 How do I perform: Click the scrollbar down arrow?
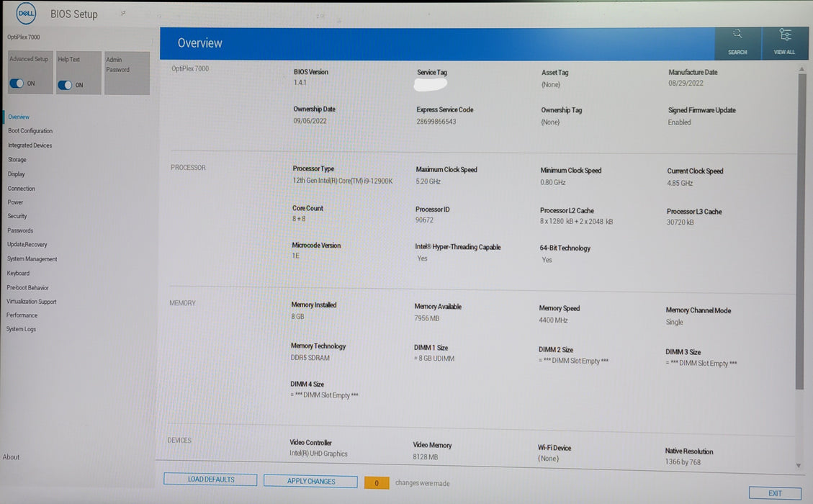tap(799, 466)
